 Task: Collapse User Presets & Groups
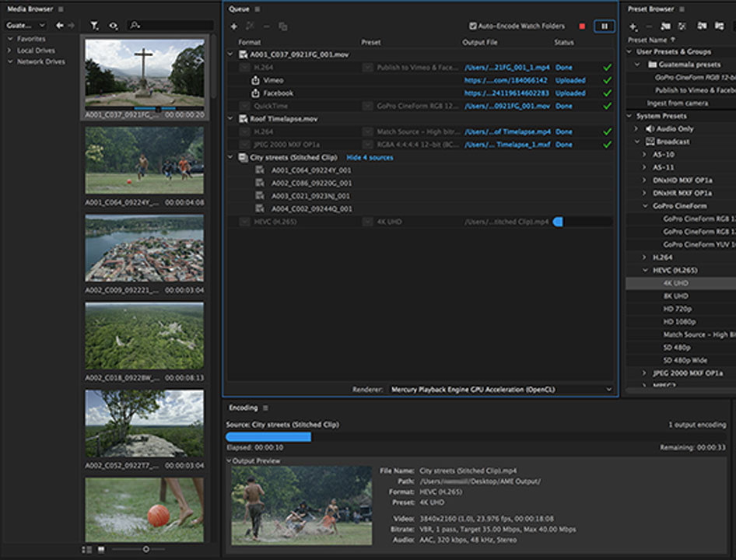click(629, 51)
